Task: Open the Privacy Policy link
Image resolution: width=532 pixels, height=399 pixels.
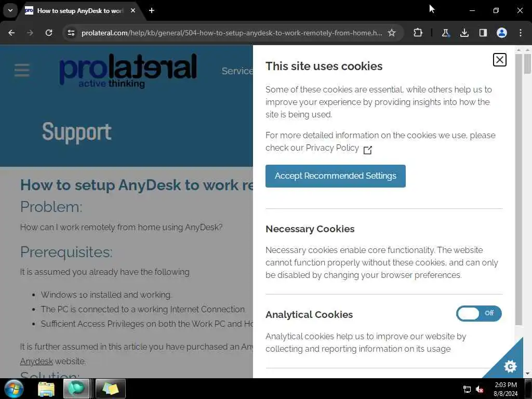Action: coord(332,148)
